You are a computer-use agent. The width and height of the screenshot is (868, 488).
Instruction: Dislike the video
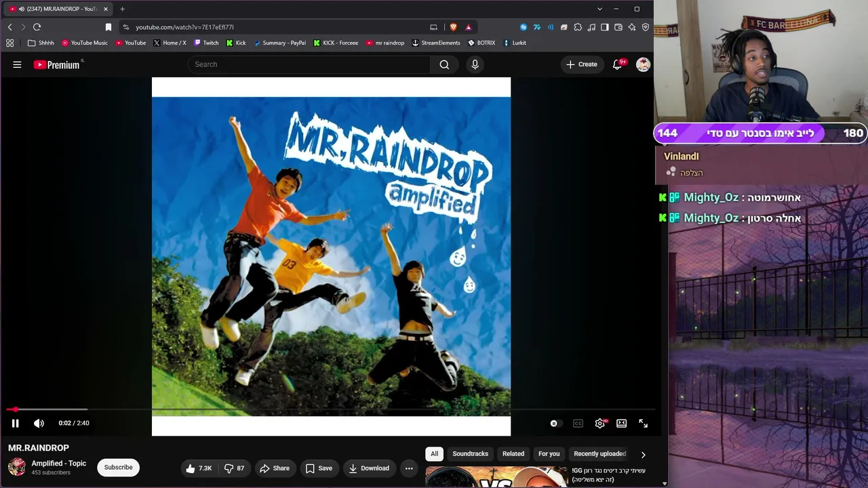tap(234, 468)
